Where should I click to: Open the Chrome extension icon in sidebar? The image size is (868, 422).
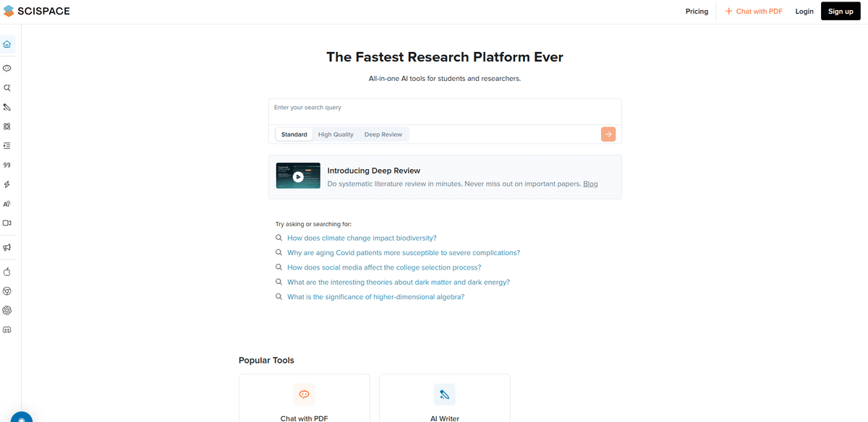coord(7,291)
